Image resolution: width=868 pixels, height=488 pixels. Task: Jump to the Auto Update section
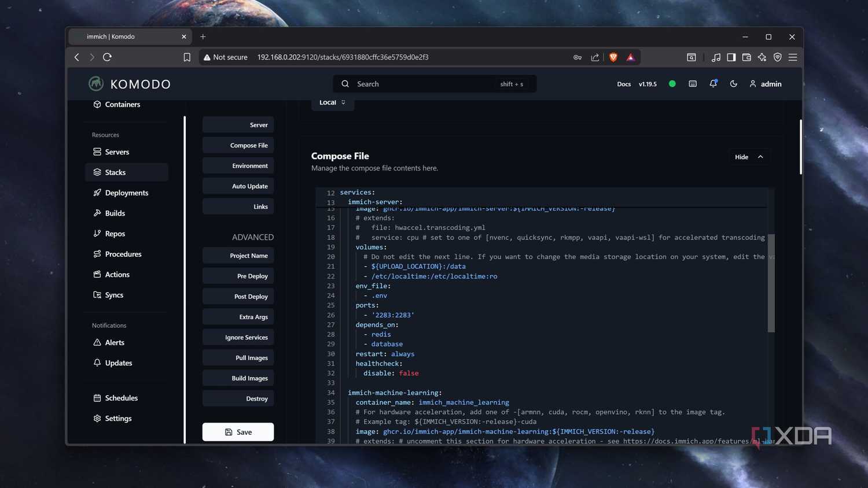pos(238,186)
